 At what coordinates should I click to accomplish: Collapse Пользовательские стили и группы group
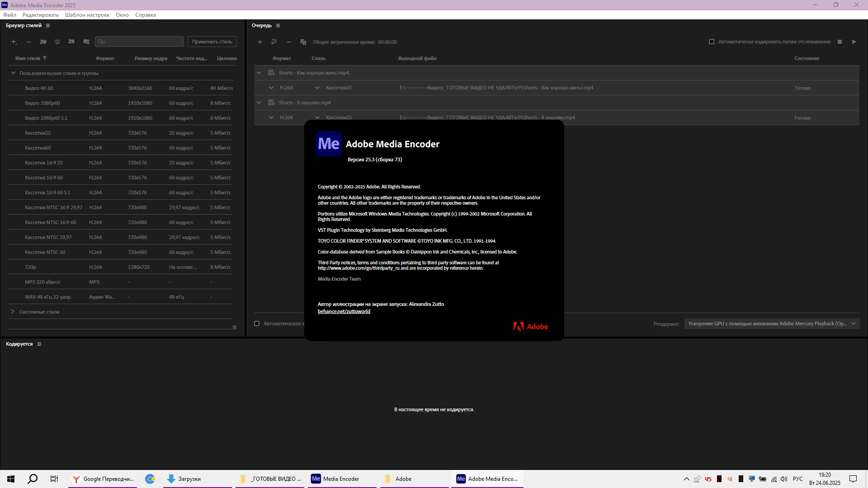(x=13, y=73)
